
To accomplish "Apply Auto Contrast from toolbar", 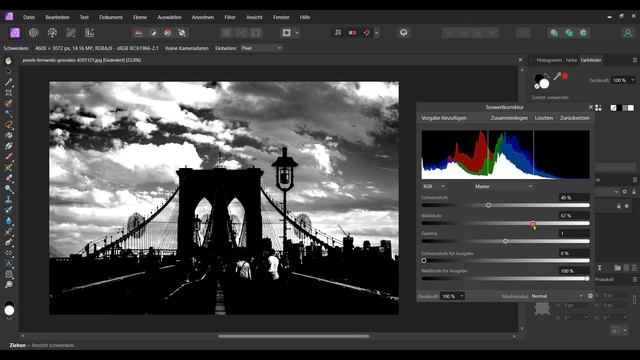I will pyautogui.click(x=153, y=33).
